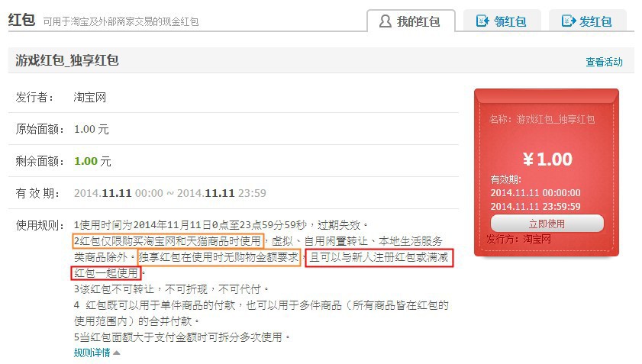Collapse rules using the triangle beside 规则详情

point(116,353)
